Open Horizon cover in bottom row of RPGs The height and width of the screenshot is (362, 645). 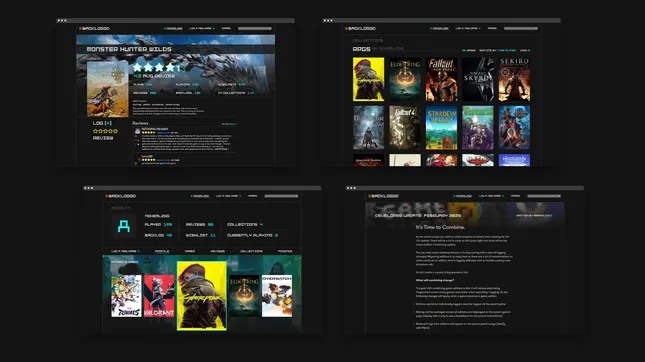[x=515, y=160]
